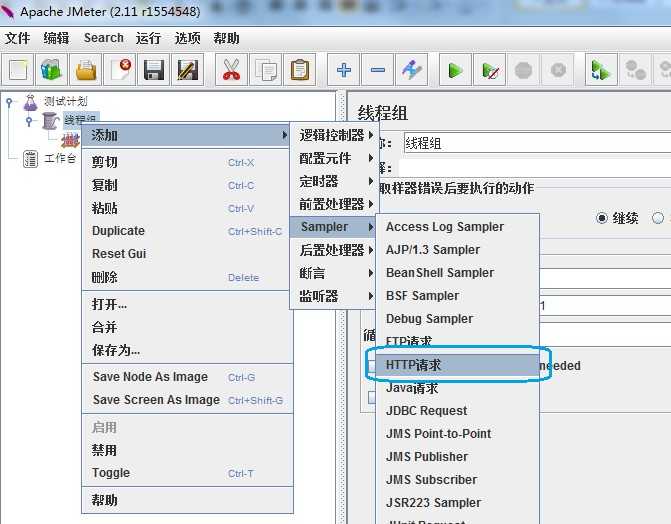Expand the 前置处理器 submenu

[x=334, y=204]
